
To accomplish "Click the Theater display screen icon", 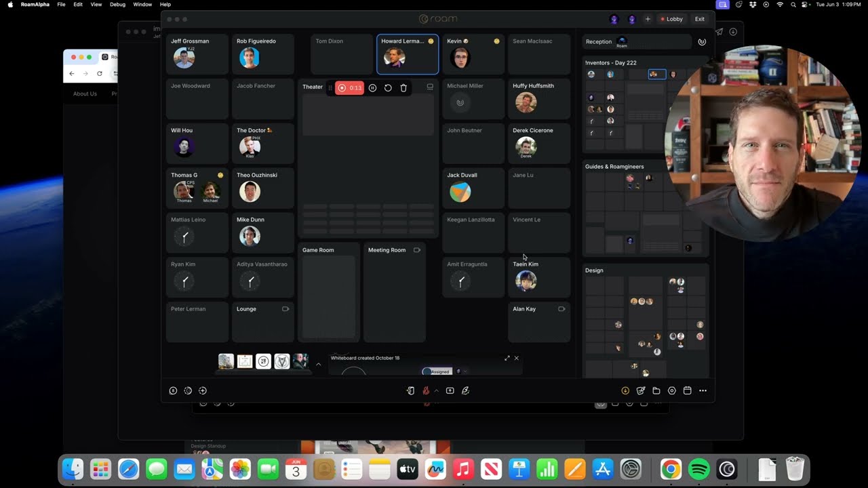I will click(x=430, y=87).
